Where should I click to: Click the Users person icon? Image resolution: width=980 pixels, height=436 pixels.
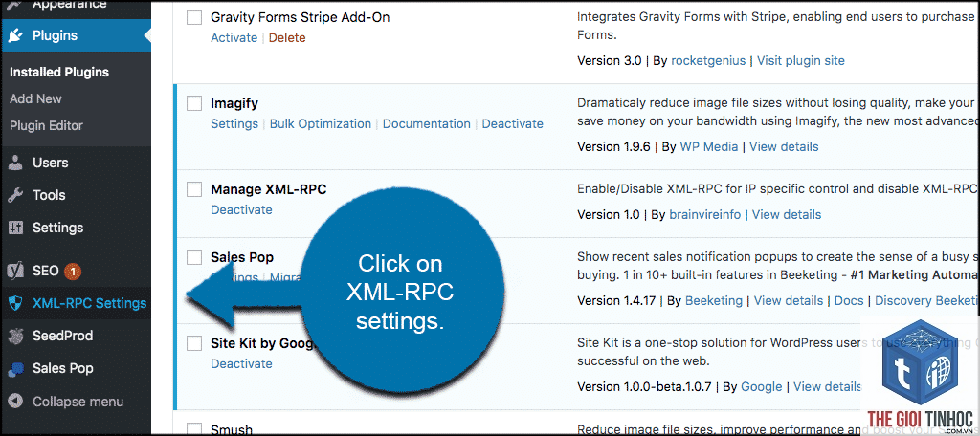15,163
